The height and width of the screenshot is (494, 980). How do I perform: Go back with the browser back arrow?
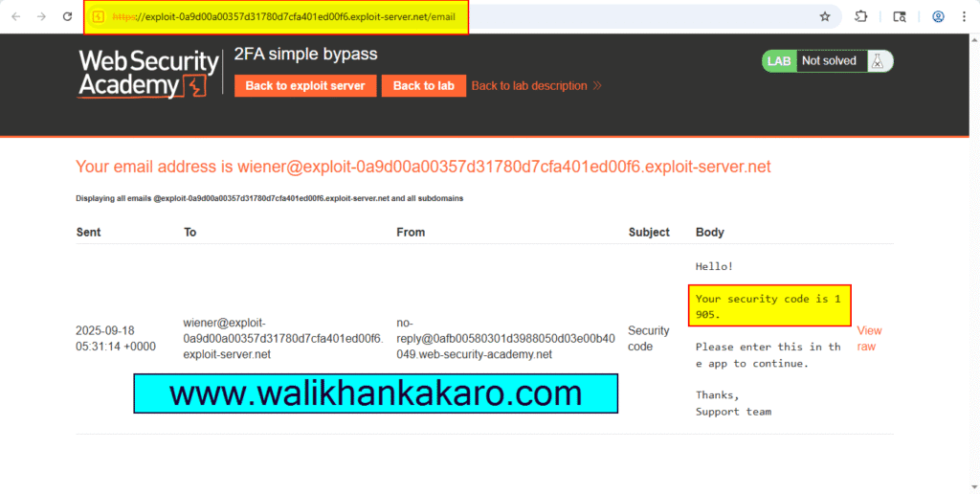point(16,17)
